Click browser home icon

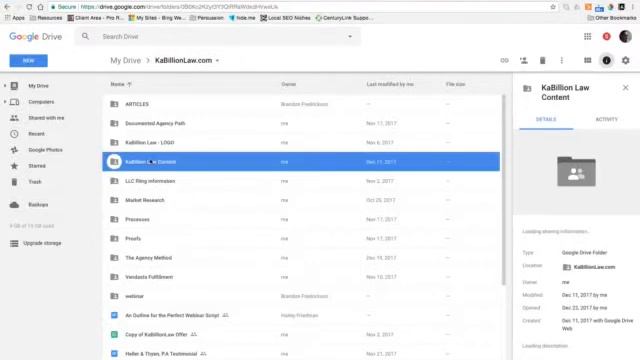[x=40, y=7]
